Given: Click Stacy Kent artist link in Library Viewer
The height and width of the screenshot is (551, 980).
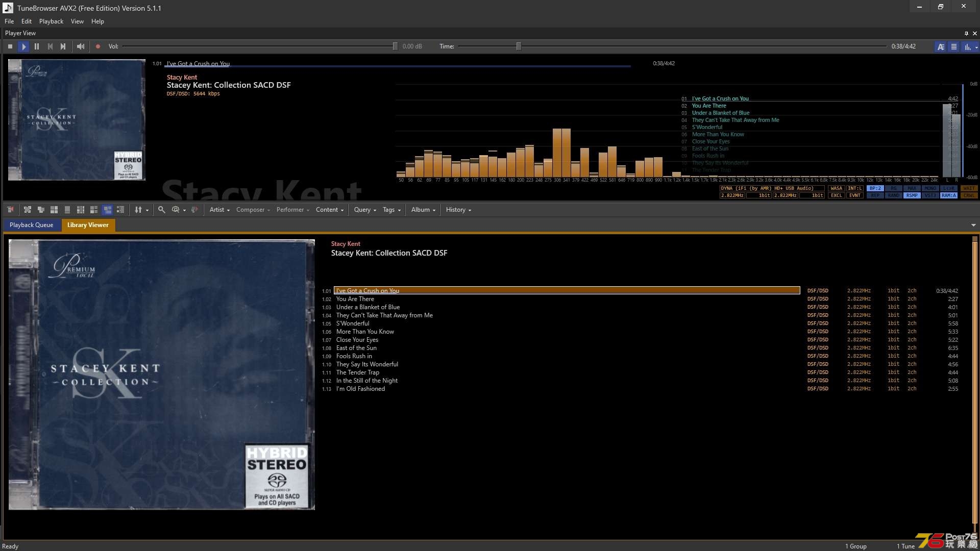Looking at the screenshot, I should [346, 244].
